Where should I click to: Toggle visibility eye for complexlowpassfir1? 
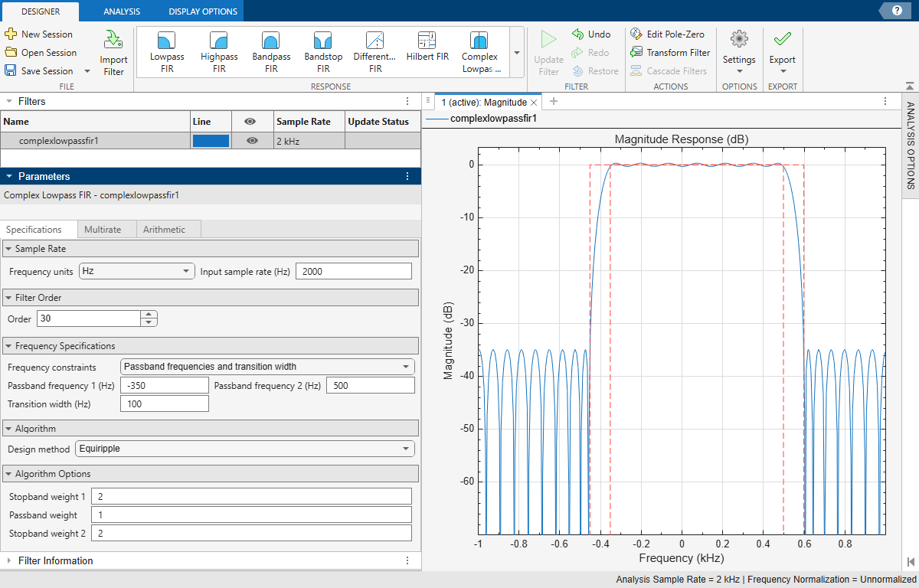(x=252, y=141)
